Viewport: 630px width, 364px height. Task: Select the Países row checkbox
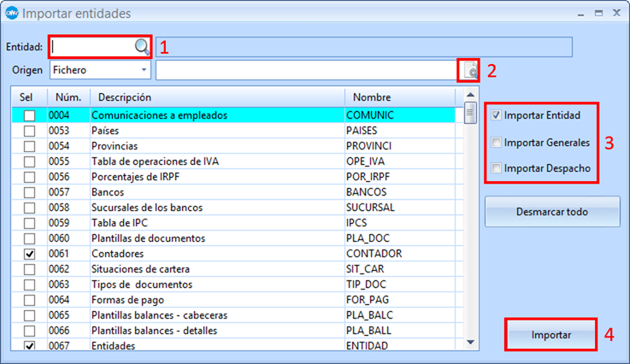[x=30, y=132]
